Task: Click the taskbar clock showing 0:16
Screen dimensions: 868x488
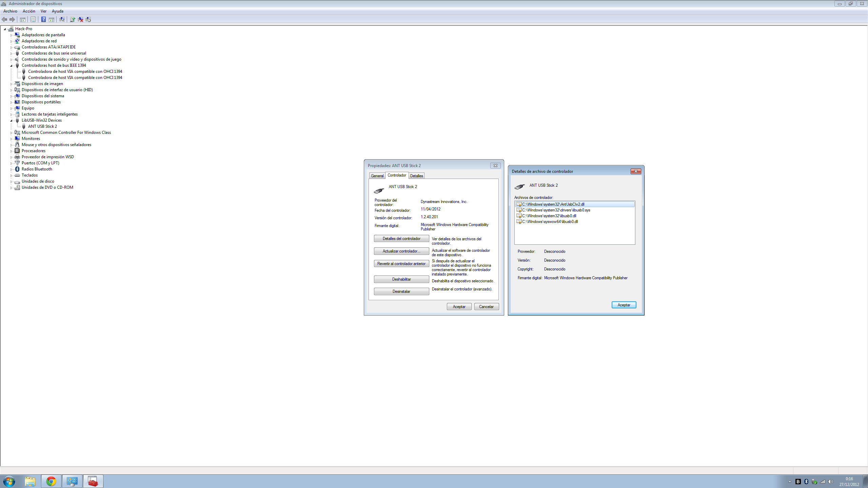Action: coord(849,482)
